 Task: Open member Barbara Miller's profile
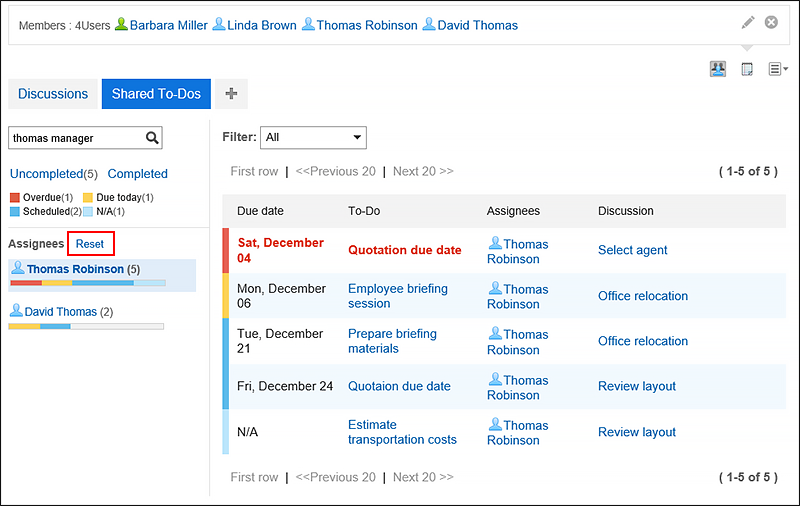coord(168,26)
